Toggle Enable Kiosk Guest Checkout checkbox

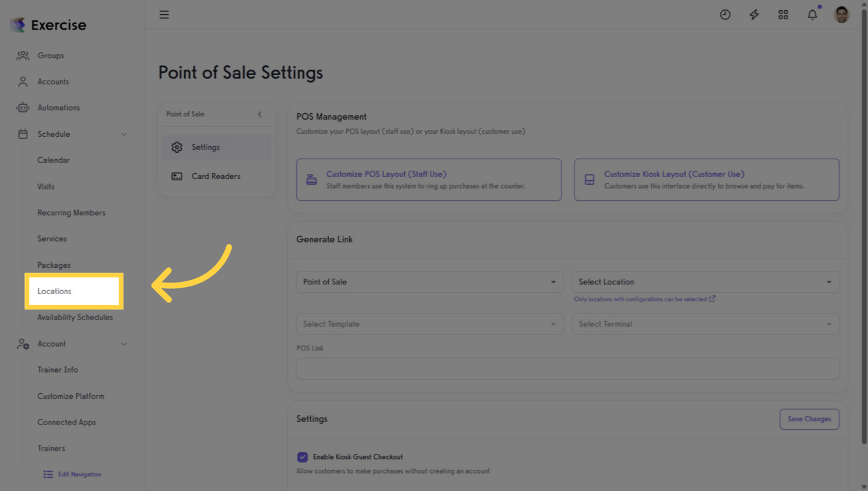303,457
